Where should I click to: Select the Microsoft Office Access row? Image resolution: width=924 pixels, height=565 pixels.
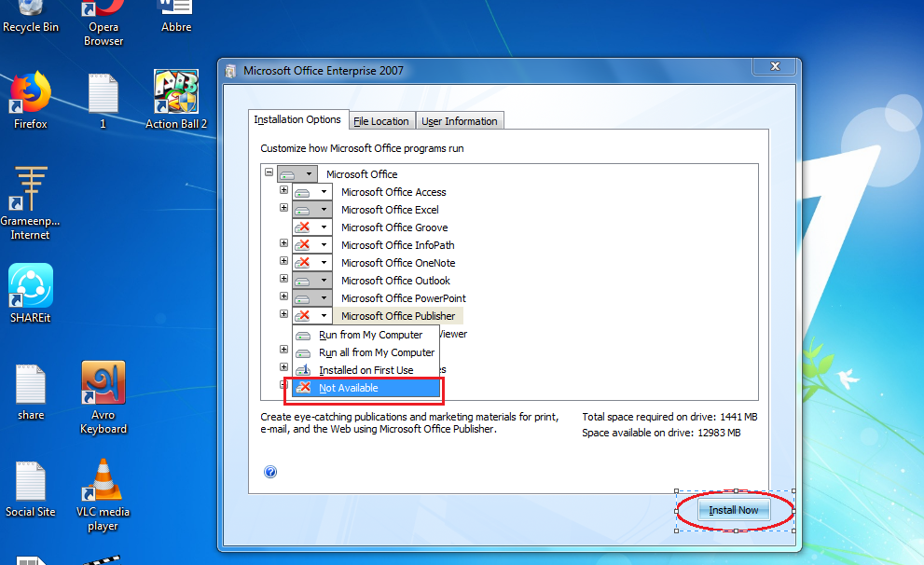[x=393, y=192]
